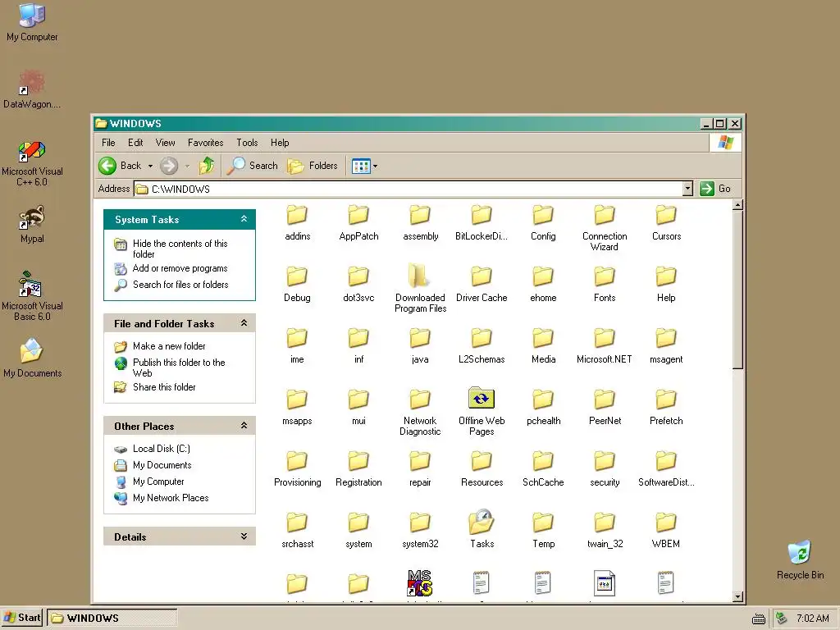Select My Computer desktop icon
Screen dimensions: 840x630
click(32, 22)
